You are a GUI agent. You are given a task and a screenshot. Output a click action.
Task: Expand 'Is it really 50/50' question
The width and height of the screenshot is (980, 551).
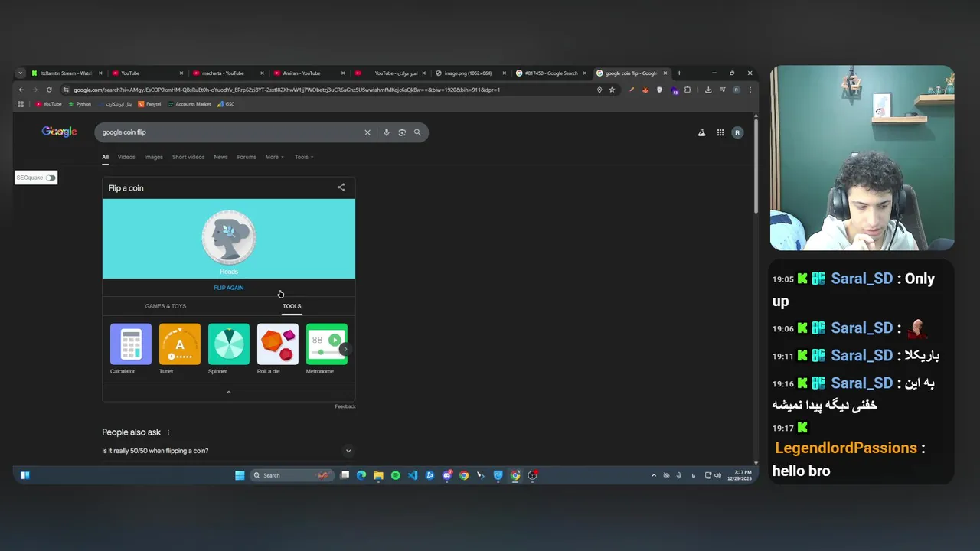pyautogui.click(x=228, y=451)
